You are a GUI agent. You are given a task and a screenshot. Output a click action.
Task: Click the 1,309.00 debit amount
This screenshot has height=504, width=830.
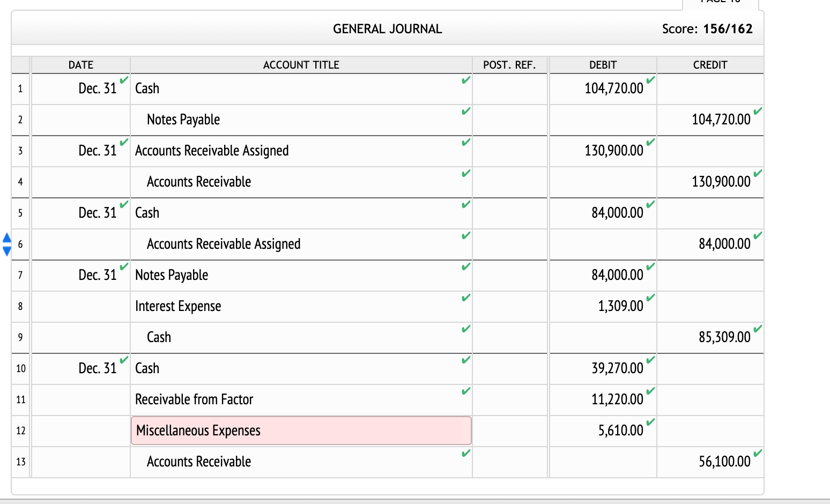620,306
